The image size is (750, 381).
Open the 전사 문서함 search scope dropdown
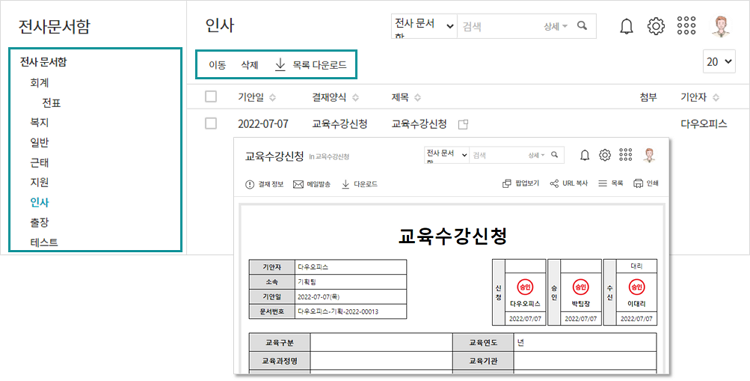424,26
